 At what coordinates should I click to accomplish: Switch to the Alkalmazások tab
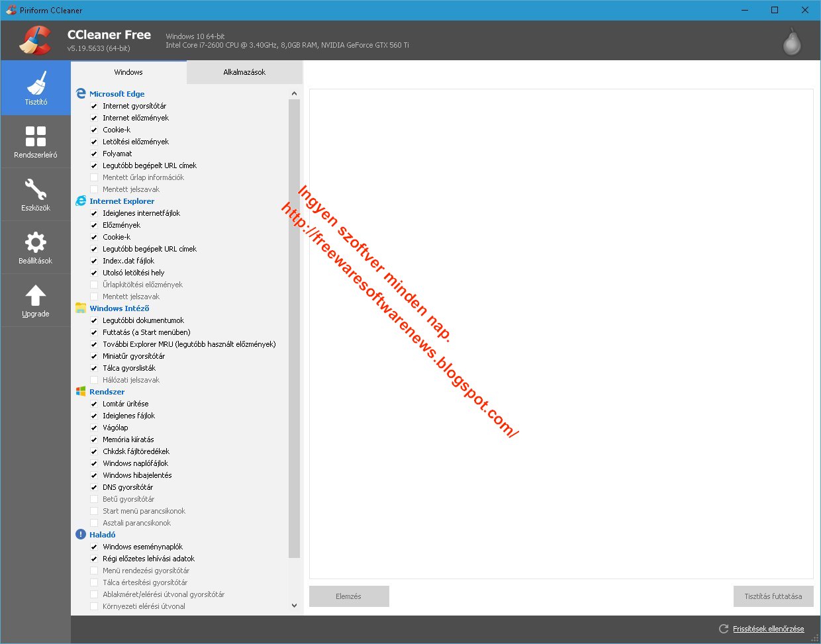pyautogui.click(x=244, y=72)
